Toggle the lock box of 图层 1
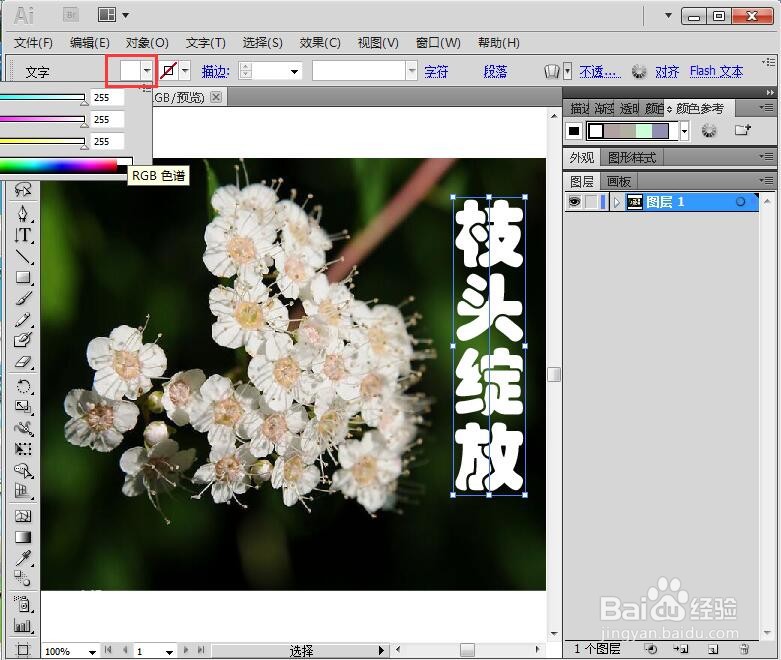 [591, 202]
